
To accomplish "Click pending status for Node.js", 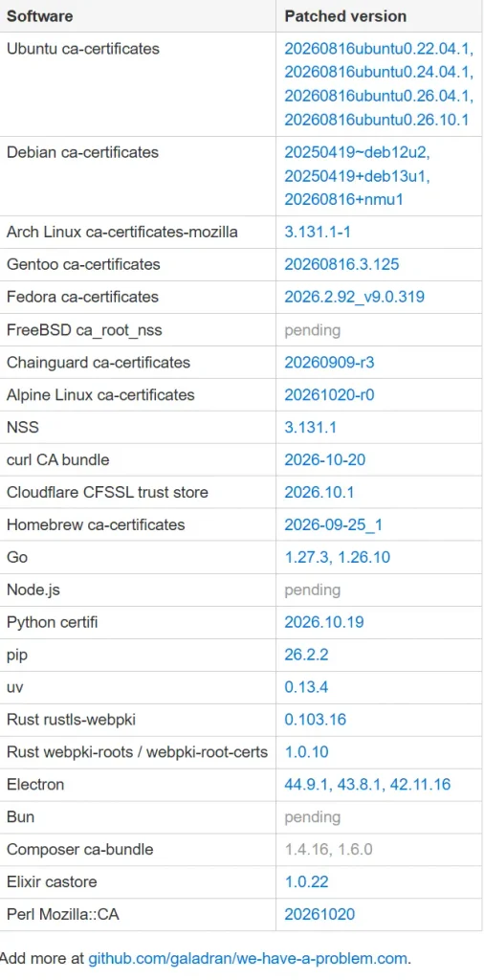I will point(312,590).
